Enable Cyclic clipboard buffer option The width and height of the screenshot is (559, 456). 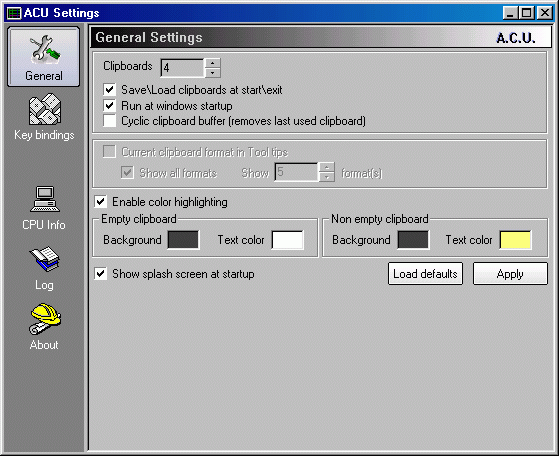coord(109,121)
